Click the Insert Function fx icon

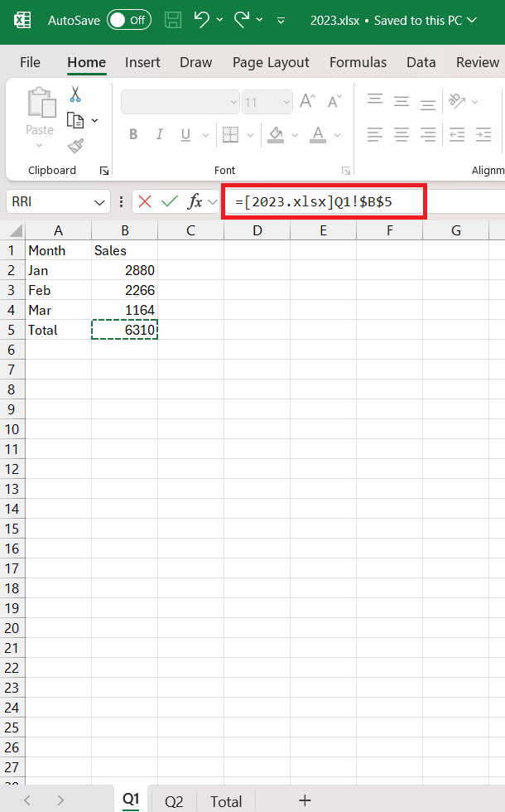pos(195,201)
